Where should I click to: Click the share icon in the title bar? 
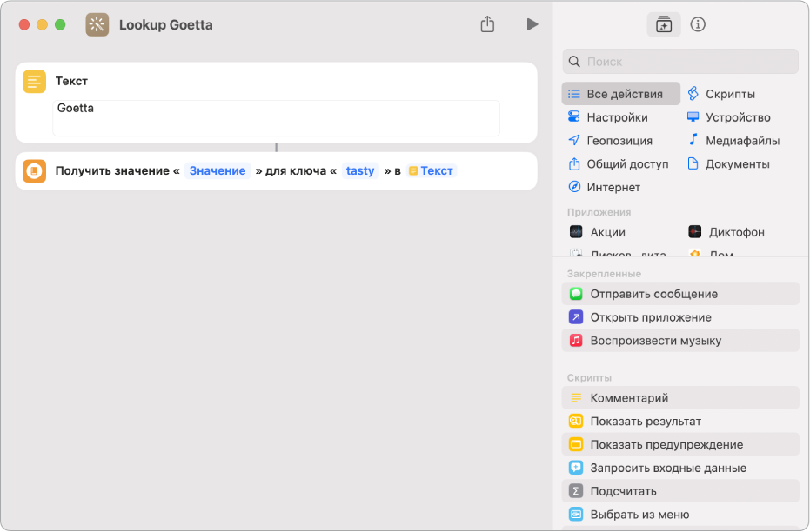[x=487, y=24]
